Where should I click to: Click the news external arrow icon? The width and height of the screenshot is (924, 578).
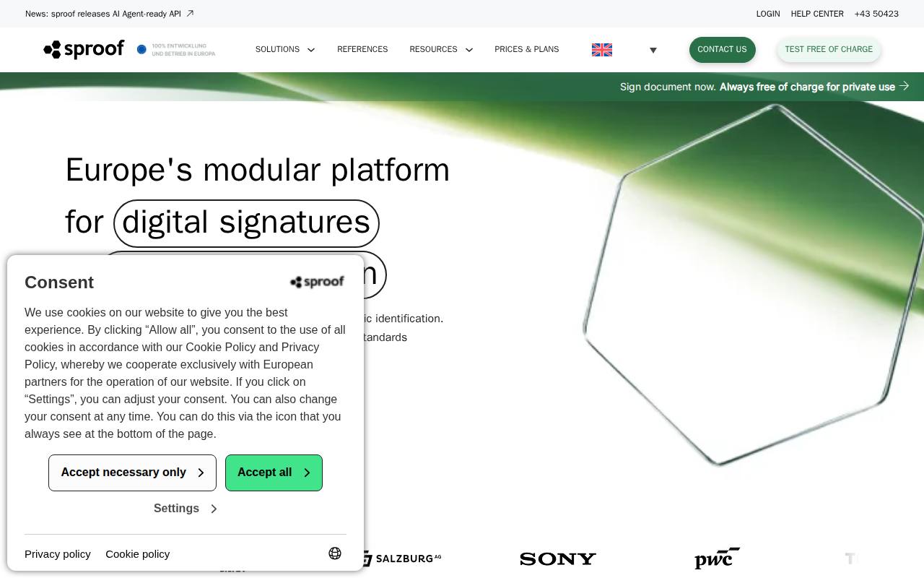[190, 13]
